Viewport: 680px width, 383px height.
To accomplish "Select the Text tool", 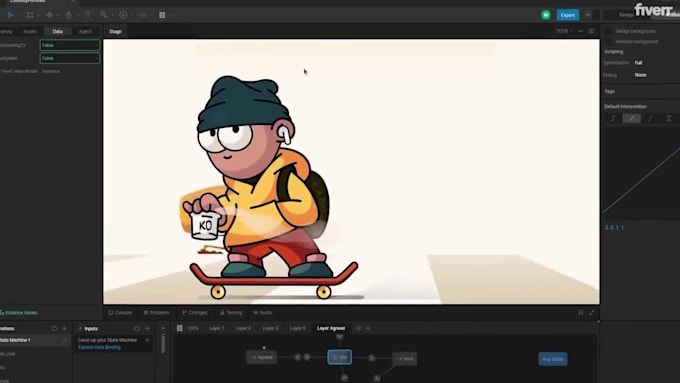I will coord(88,15).
